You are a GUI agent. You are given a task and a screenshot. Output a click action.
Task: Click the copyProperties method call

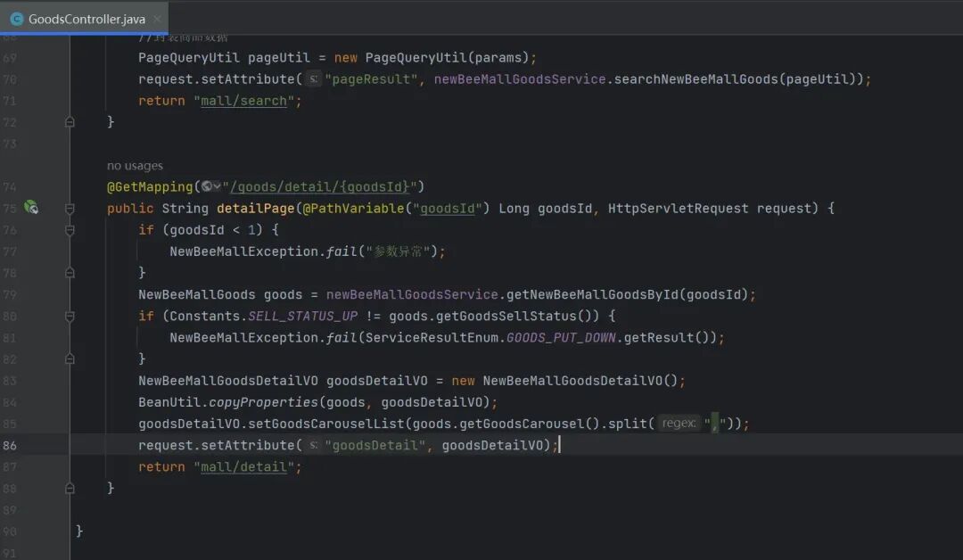(x=263, y=402)
